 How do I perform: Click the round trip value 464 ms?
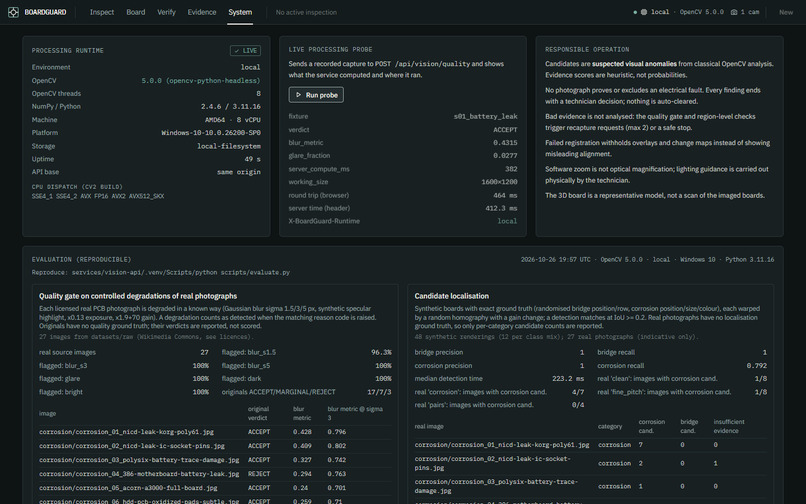pos(505,195)
